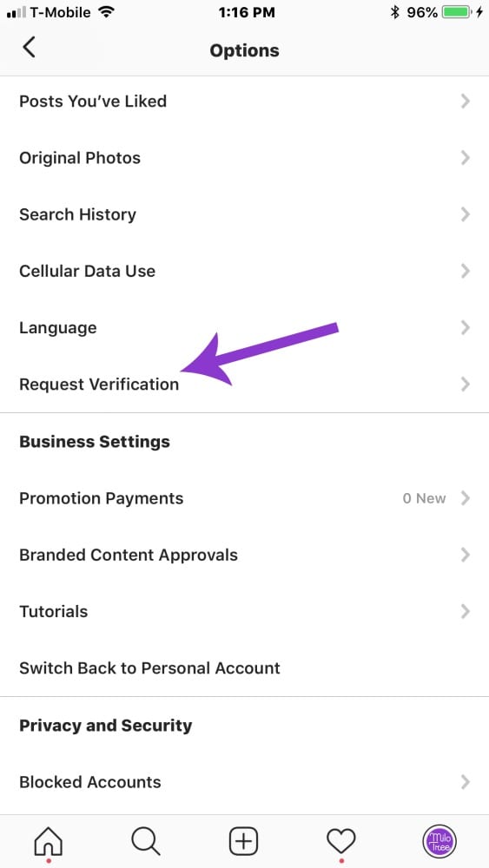
Task: Open Promotion Payments
Action: pos(244,498)
